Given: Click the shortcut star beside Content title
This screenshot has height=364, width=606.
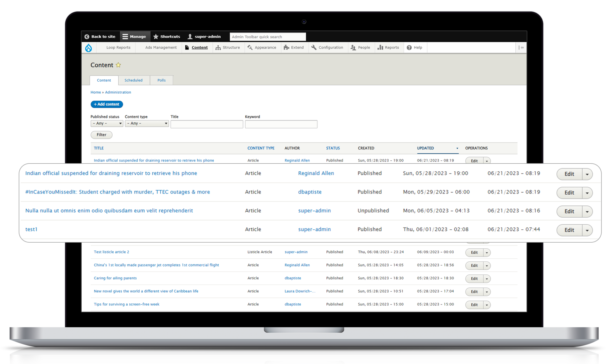Looking at the screenshot, I should (x=118, y=65).
